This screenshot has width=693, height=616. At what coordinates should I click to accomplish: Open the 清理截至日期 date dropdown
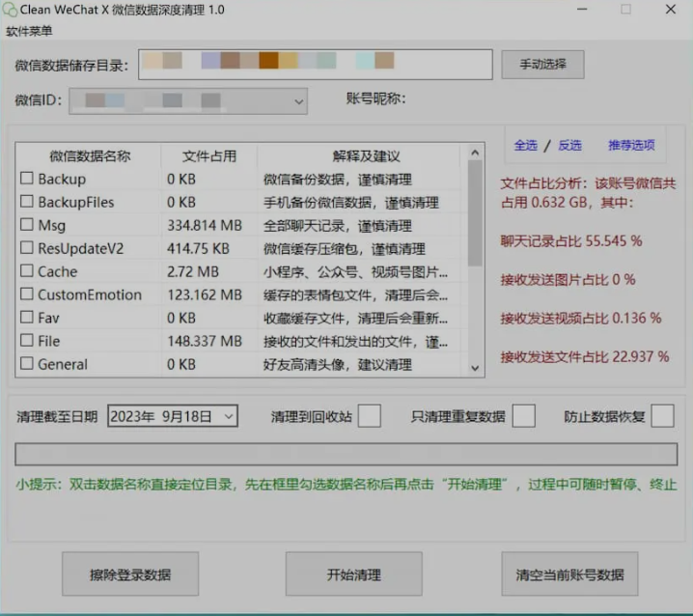click(228, 416)
